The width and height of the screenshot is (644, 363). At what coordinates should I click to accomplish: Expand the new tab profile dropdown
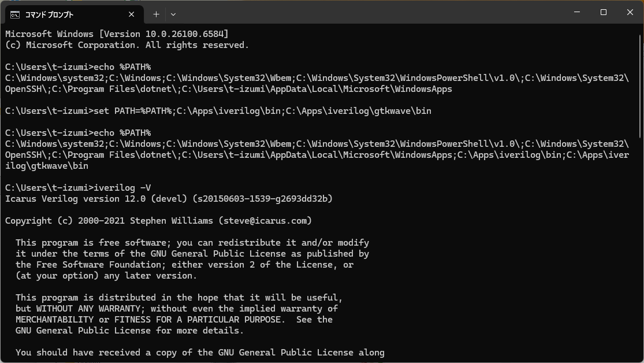pos(173,14)
